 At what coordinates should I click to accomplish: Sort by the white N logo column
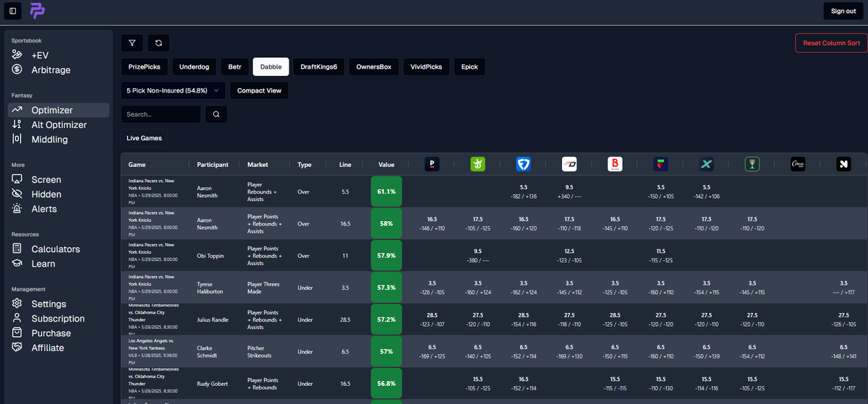coord(843,164)
